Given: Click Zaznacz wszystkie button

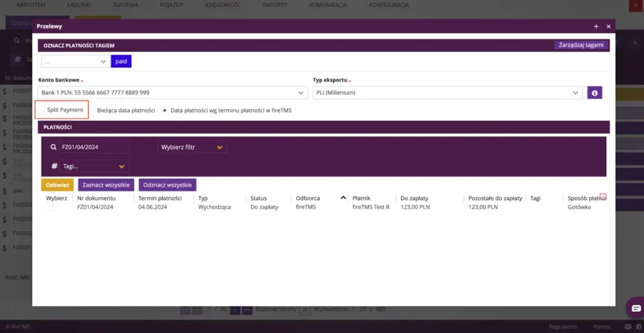Looking at the screenshot, I should [106, 185].
